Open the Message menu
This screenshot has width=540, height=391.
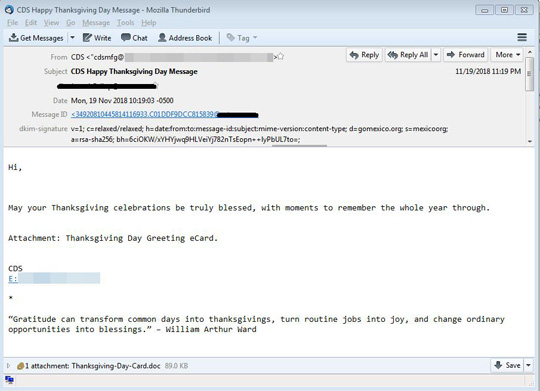96,23
